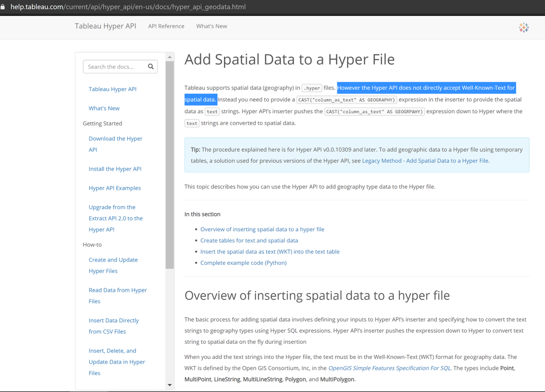
Task: Click the search magnifier icon
Action: [x=151, y=67]
